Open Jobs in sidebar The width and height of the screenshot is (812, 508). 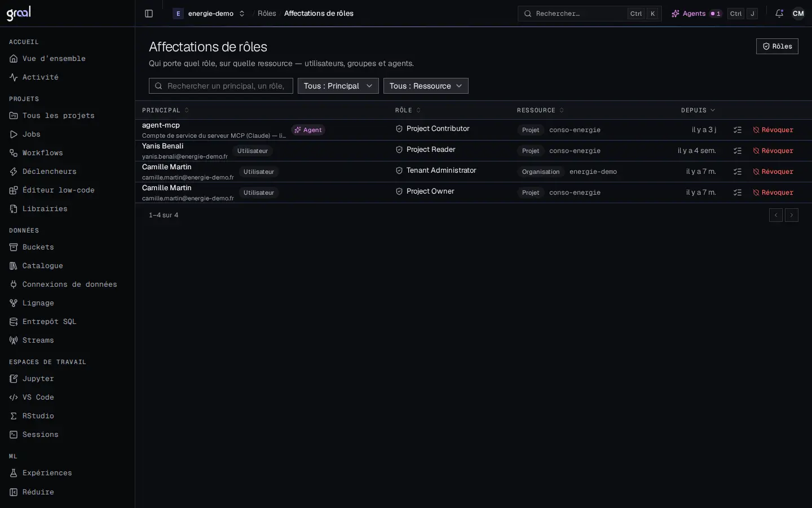(x=68, y=134)
